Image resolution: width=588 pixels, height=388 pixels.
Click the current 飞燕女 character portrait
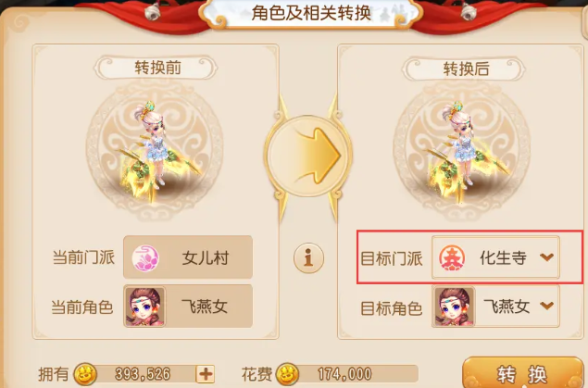144,307
